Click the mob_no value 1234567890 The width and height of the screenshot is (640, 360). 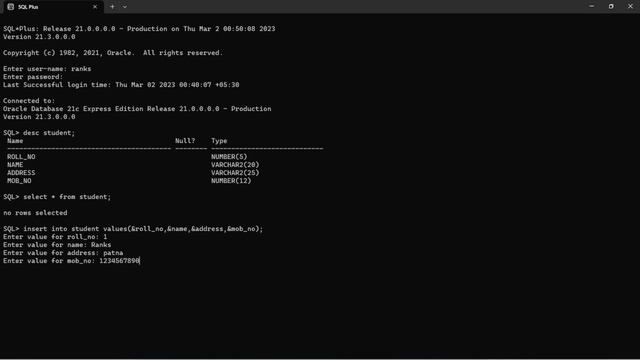[119, 261]
